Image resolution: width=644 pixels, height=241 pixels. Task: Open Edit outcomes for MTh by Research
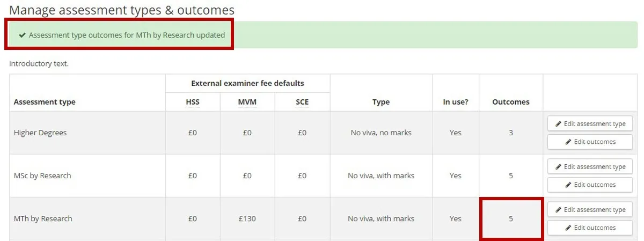[590, 228]
